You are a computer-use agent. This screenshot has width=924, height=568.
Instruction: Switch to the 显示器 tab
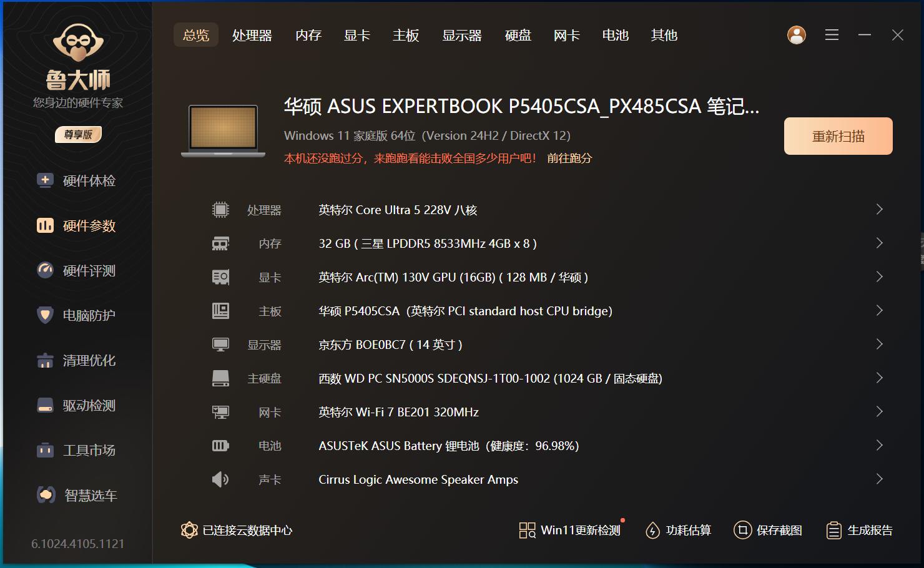coord(462,36)
